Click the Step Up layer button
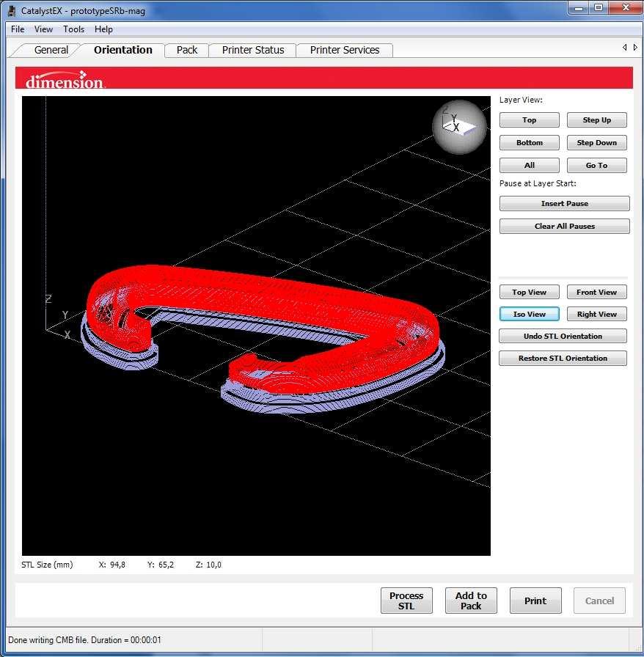 596,120
